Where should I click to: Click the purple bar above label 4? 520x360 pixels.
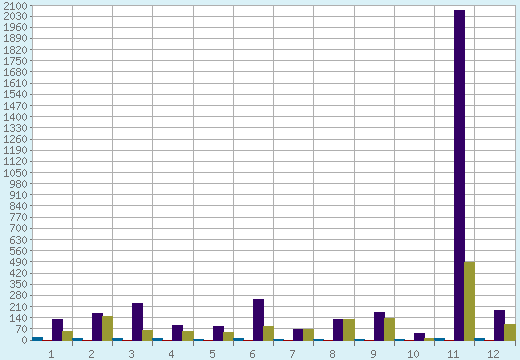(177, 333)
